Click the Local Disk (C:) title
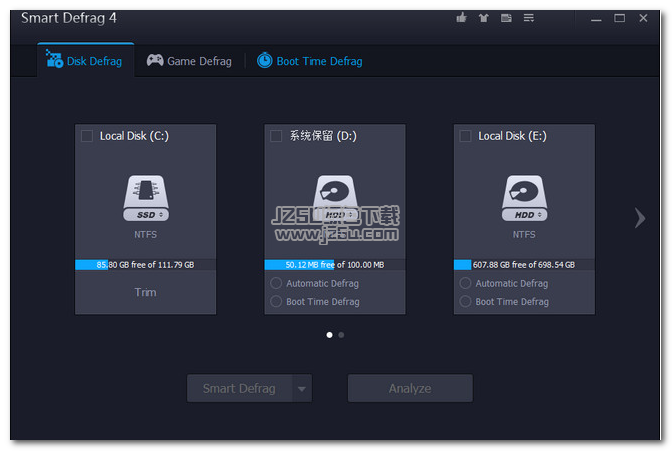 pyautogui.click(x=135, y=136)
